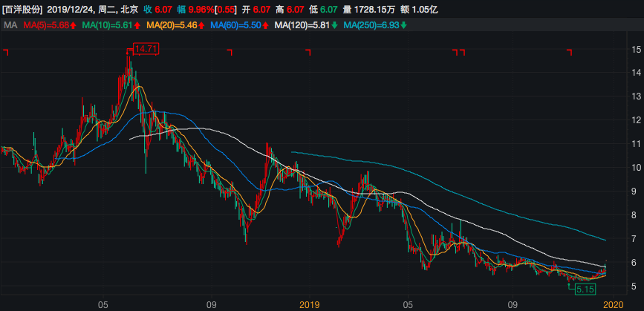
Task: Open the MA indicator label menu
Action: (10, 26)
